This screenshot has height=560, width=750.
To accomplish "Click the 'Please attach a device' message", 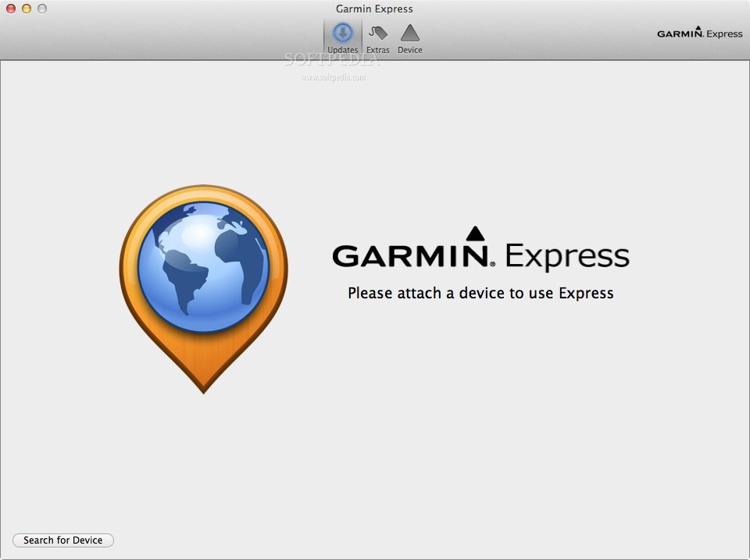I will (480, 293).
